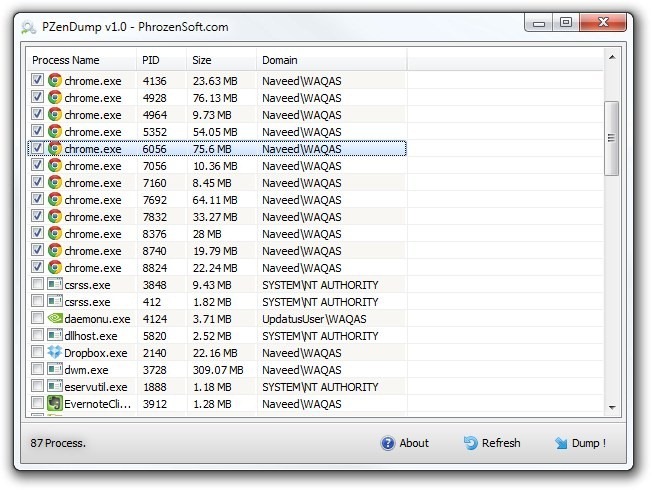The width and height of the screenshot is (652, 490).
Task: Select size value 19.79 MB
Action: 215,251
